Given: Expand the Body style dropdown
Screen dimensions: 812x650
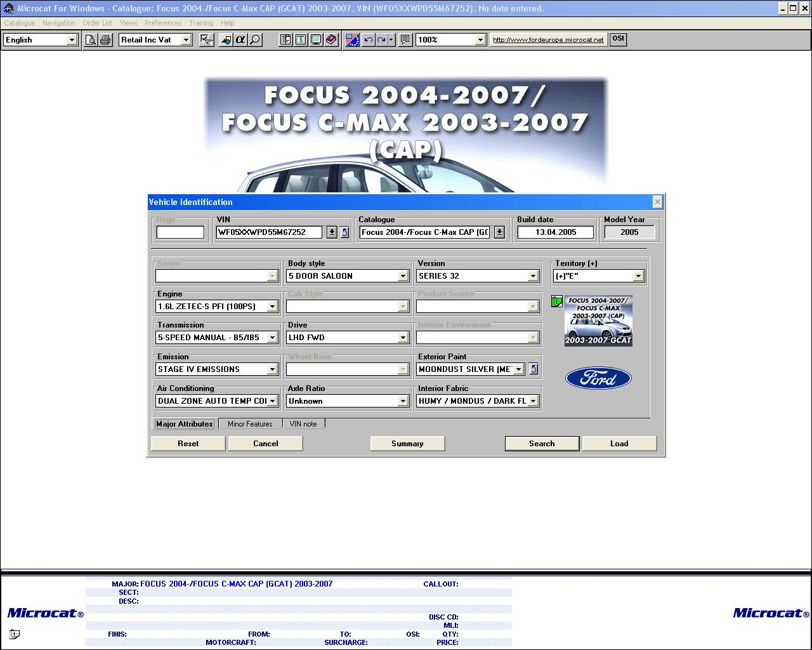Looking at the screenshot, I should pos(403,276).
